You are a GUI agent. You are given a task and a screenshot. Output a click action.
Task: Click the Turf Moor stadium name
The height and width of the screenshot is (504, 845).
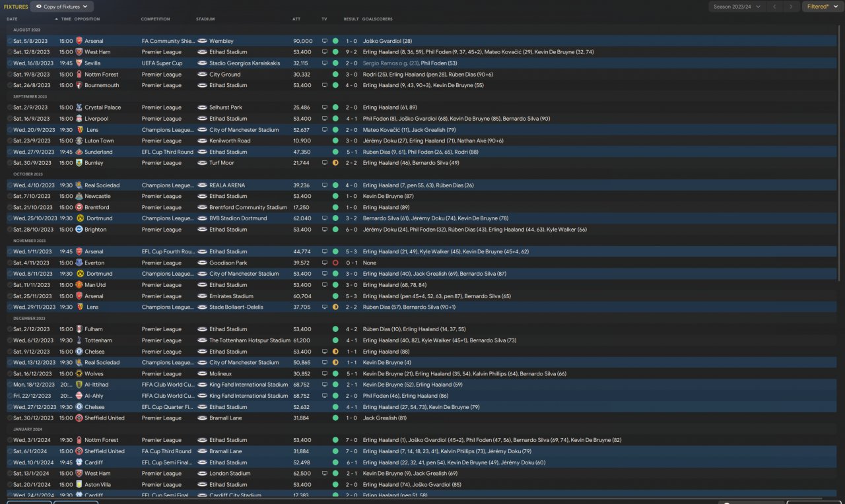click(x=222, y=163)
